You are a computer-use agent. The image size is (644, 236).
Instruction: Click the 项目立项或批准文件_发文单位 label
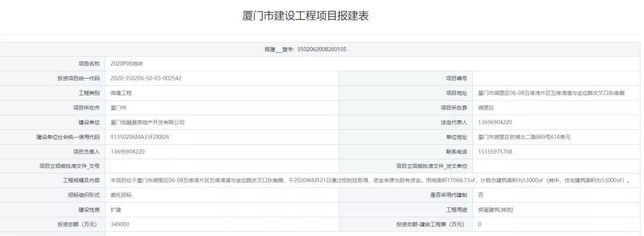tap(432, 166)
